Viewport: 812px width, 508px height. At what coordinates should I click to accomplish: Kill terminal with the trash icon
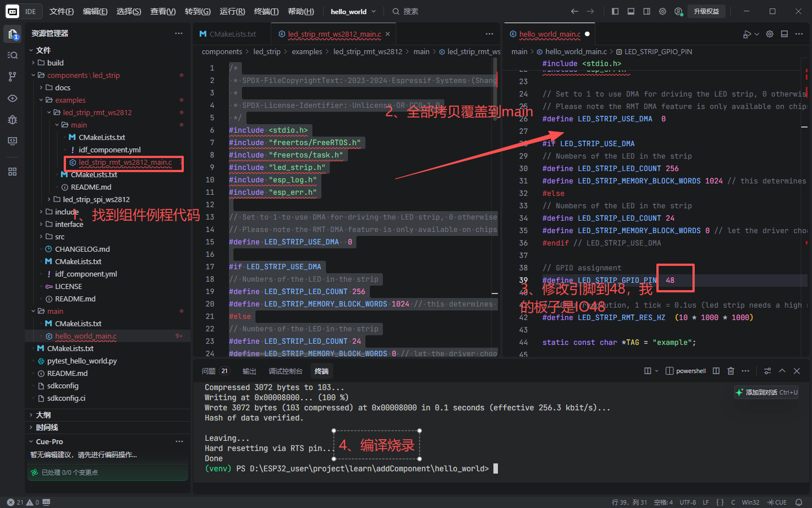tap(731, 371)
